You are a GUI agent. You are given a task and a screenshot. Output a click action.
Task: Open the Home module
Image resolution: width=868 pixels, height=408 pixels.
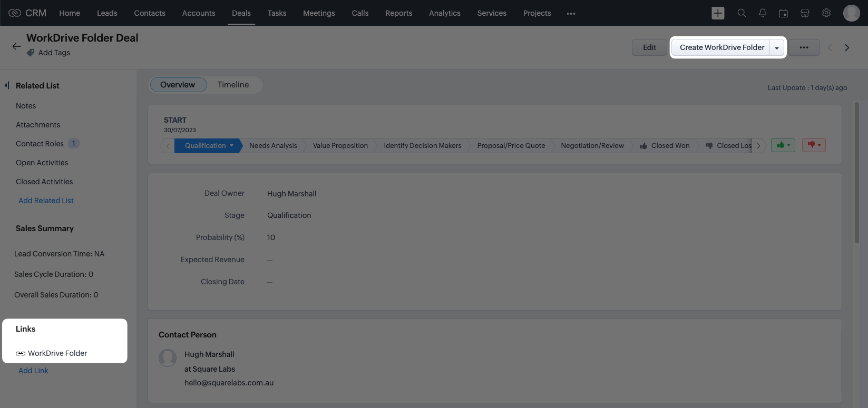point(70,13)
